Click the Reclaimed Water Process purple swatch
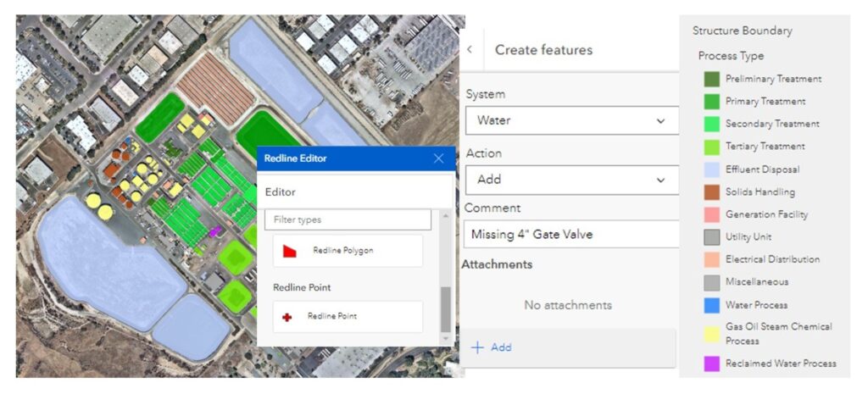Screen dimensions: 868x394 [712, 363]
